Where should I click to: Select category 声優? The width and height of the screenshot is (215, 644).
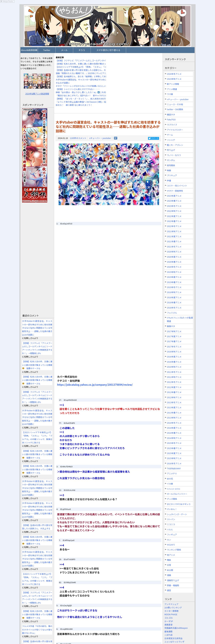169,181
